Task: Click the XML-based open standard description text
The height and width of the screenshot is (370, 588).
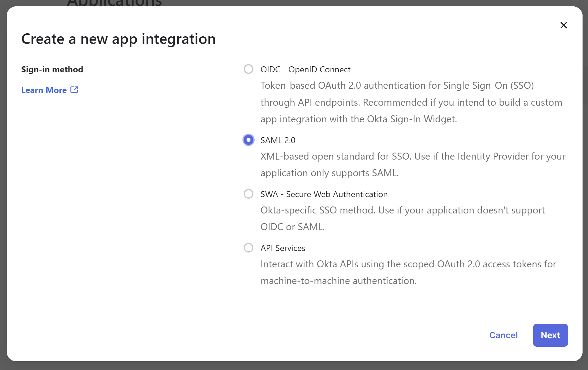Action: pos(413,165)
